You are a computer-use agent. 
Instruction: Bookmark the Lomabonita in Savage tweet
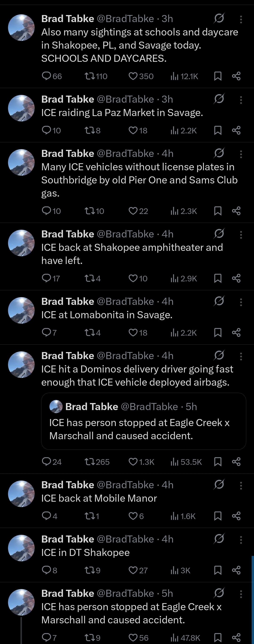218,333
